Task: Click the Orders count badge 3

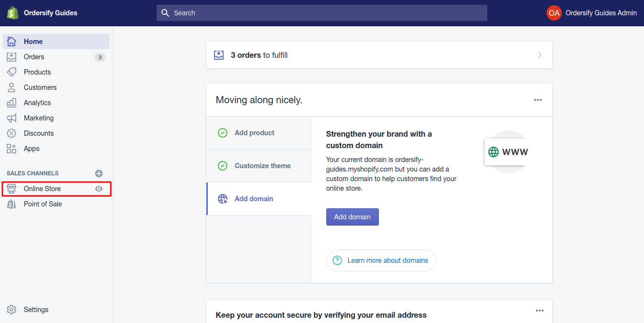Action: tap(100, 57)
